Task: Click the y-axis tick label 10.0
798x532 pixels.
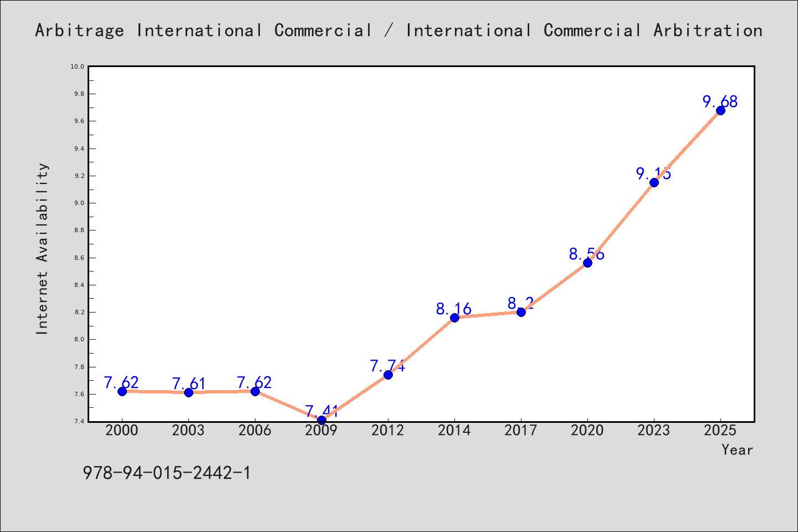Action: pos(78,66)
